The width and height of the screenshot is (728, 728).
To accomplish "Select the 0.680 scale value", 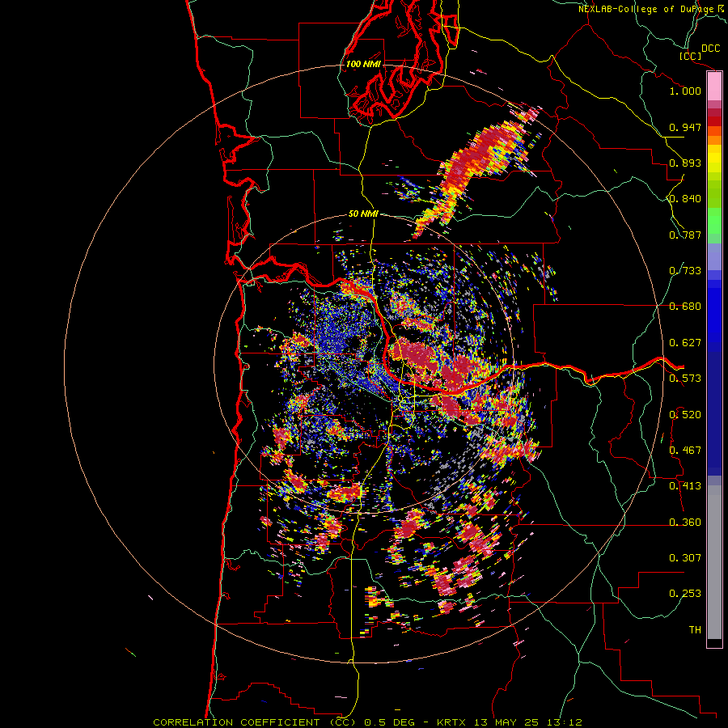I will tap(685, 307).
